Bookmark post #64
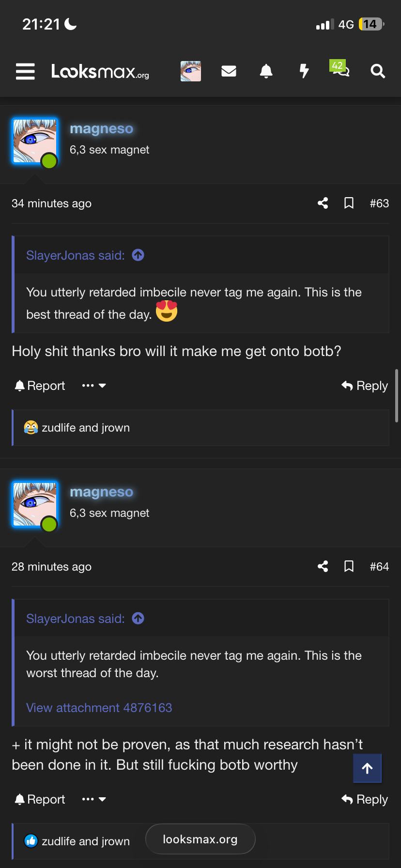Viewport: 401px width, 868px height. coord(349,566)
